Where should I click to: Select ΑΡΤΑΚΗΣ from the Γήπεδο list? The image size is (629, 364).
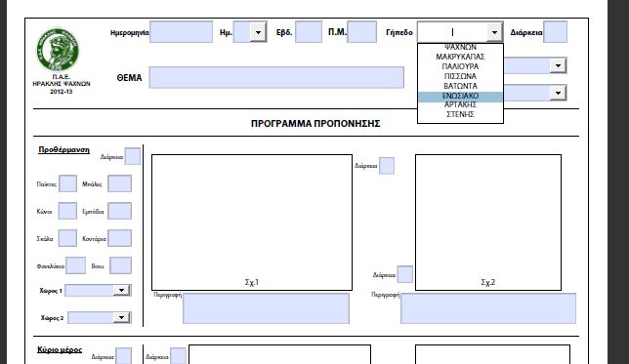click(x=460, y=104)
